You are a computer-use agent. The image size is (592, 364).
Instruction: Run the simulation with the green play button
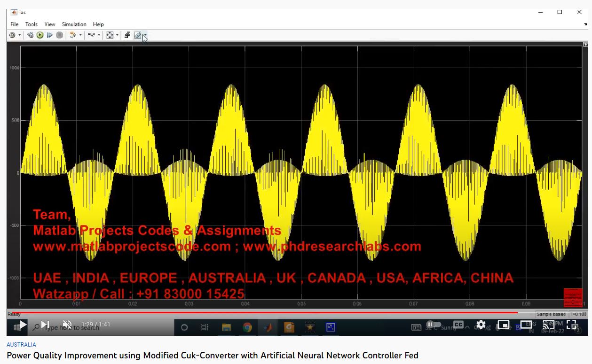pyautogui.click(x=40, y=35)
